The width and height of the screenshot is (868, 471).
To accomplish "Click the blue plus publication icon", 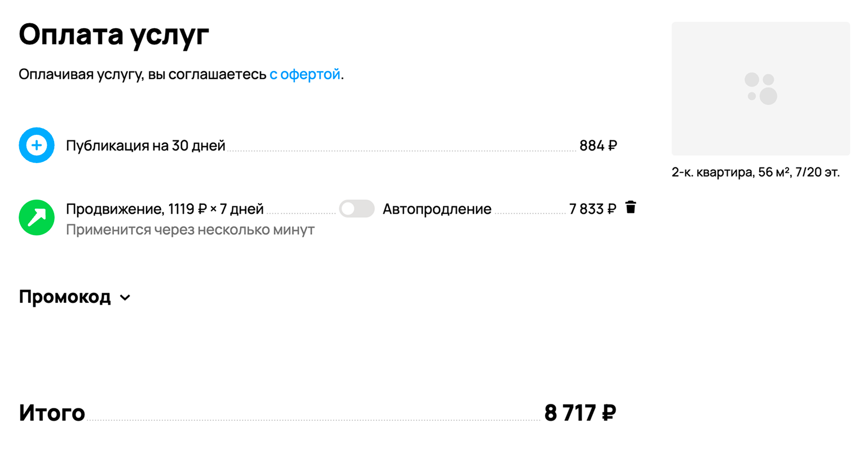I will [x=37, y=146].
